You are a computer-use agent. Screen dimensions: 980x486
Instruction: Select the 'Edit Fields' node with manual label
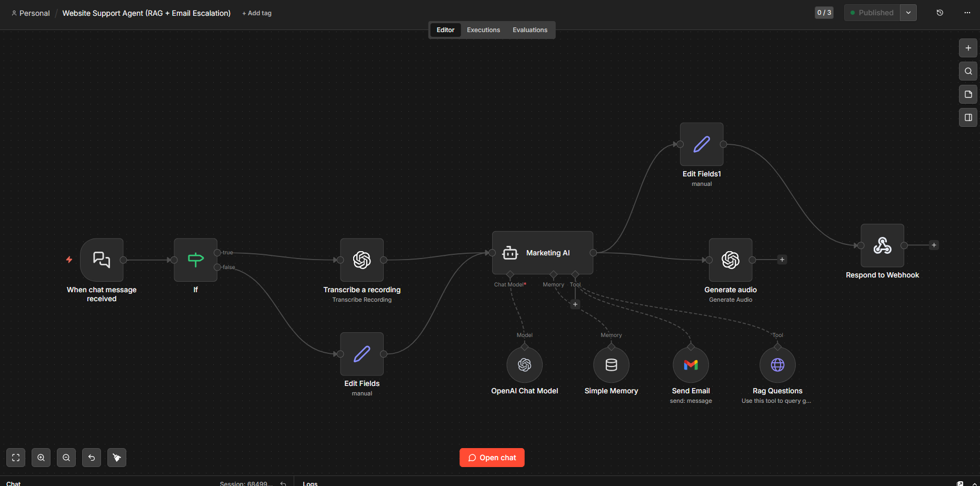[362, 354]
